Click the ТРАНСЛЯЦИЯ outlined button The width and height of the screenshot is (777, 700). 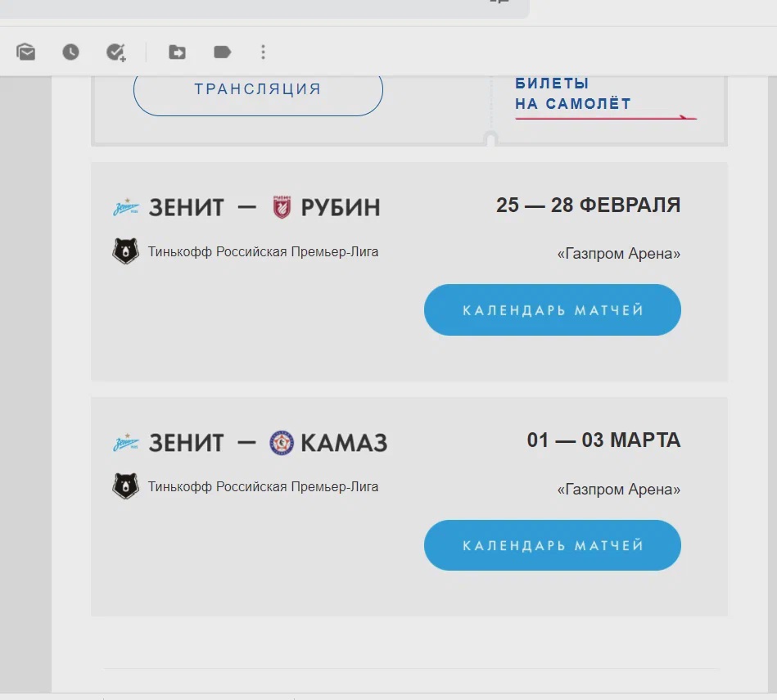[258, 92]
